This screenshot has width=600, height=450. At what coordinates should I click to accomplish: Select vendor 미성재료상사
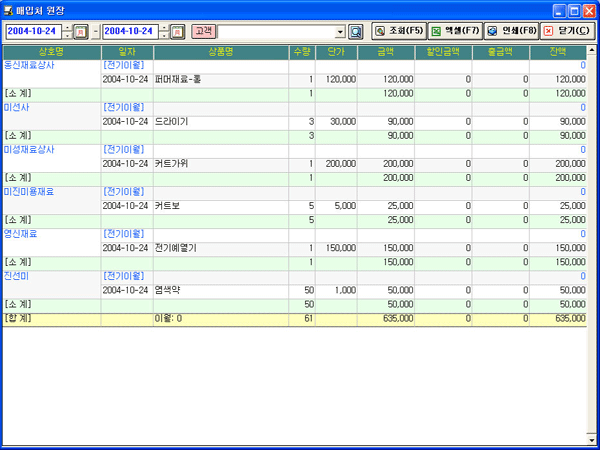point(29,150)
